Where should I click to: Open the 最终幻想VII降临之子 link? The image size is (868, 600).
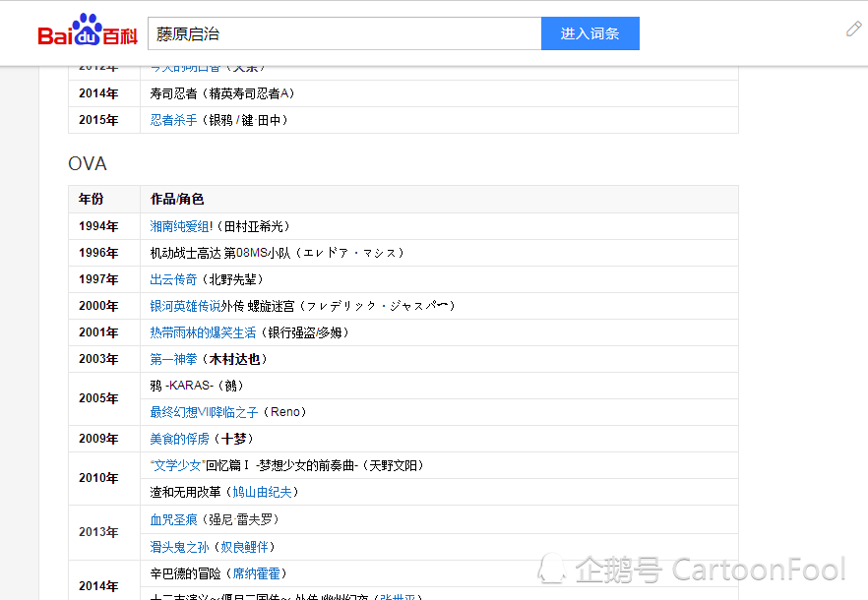204,412
